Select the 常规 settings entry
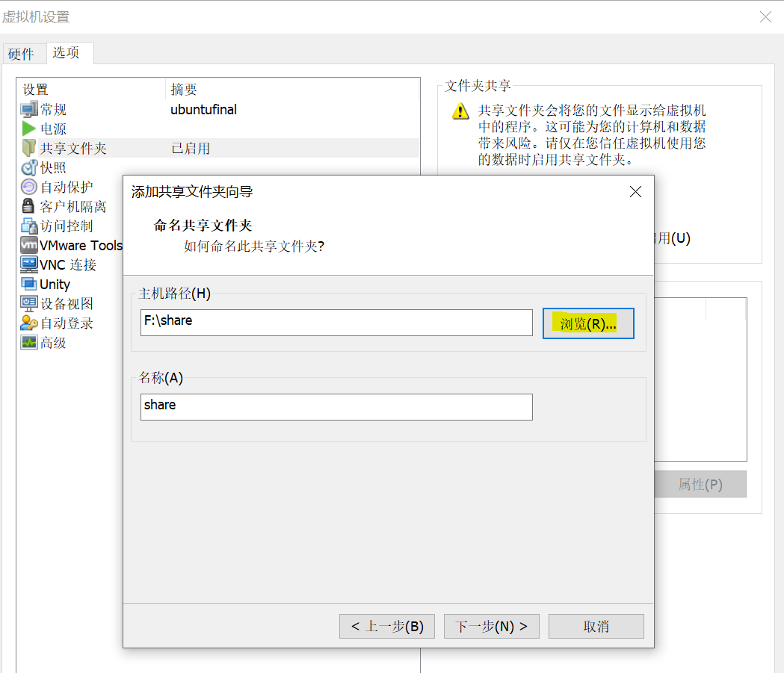784x673 pixels. point(30,109)
